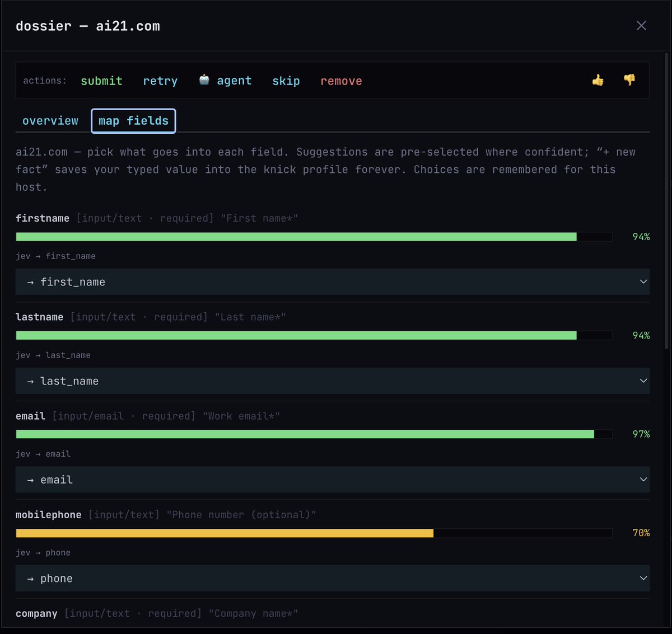
Task: Click the "mobilephone" field label
Action: 48,515
